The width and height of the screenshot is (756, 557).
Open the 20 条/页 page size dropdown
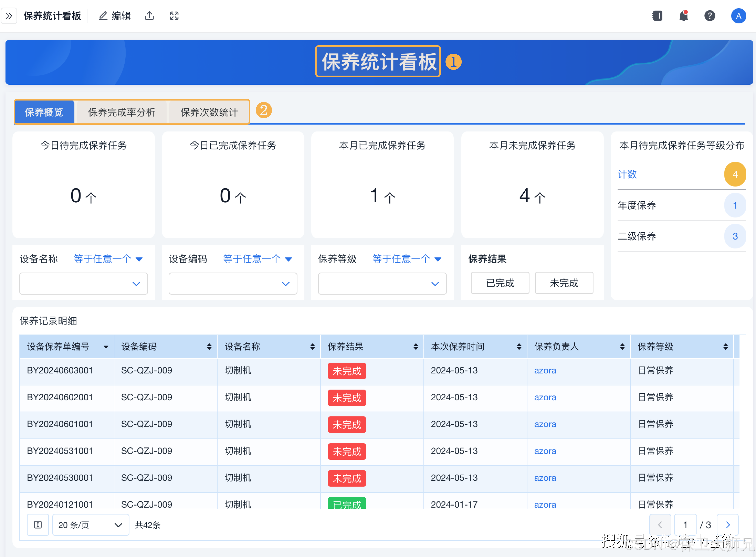tap(91, 525)
